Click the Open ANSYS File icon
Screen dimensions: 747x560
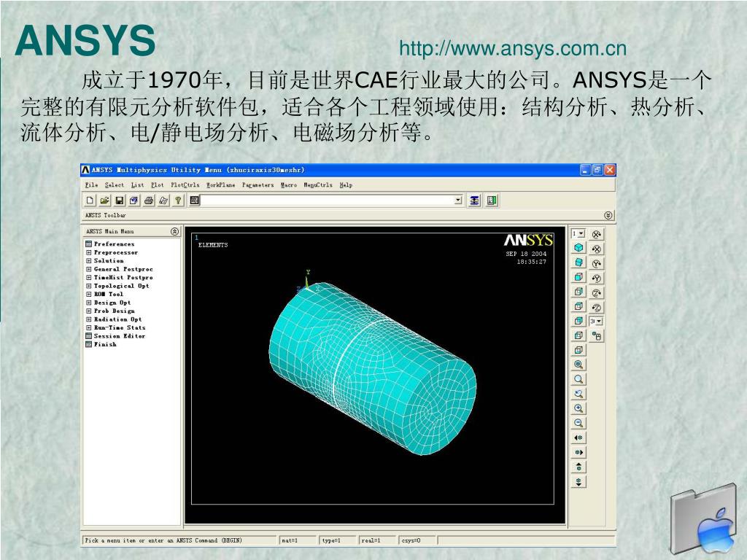[104, 201]
